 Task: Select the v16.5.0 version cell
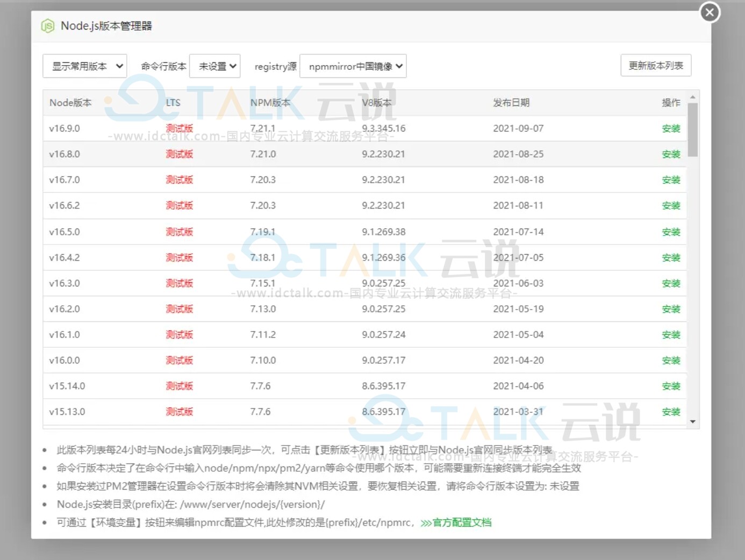(65, 232)
